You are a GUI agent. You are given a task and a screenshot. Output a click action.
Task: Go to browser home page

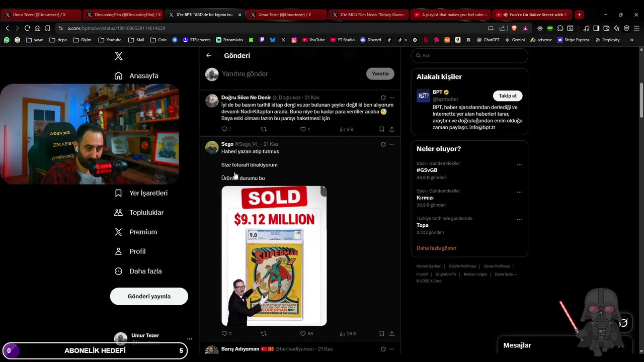click(37, 28)
